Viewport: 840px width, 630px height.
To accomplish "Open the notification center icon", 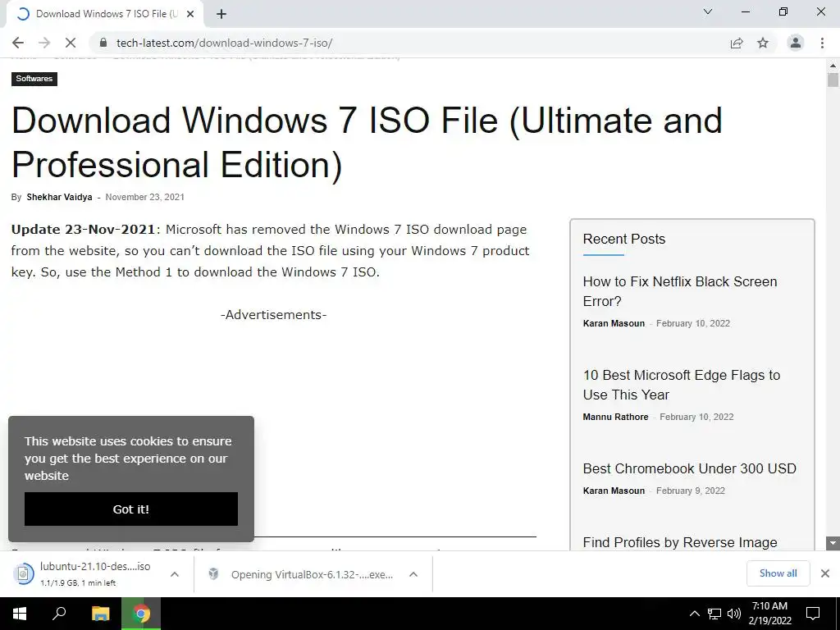I will point(813,614).
